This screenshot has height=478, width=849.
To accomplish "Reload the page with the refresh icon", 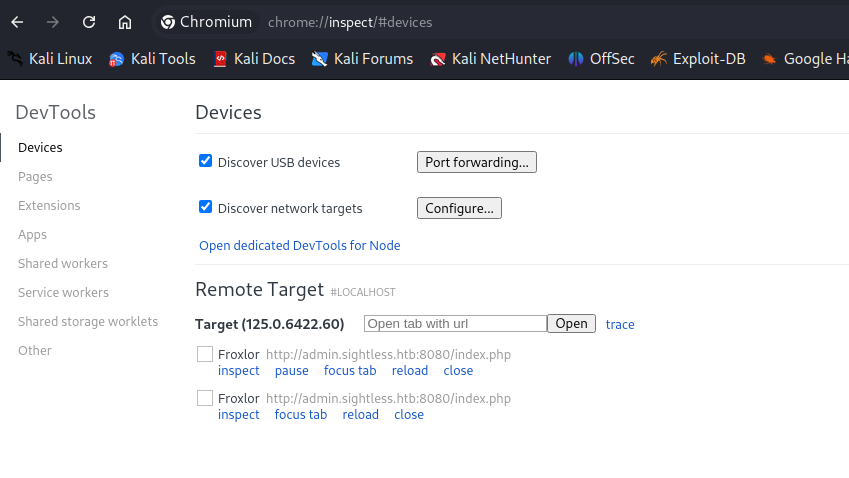I will tap(89, 22).
